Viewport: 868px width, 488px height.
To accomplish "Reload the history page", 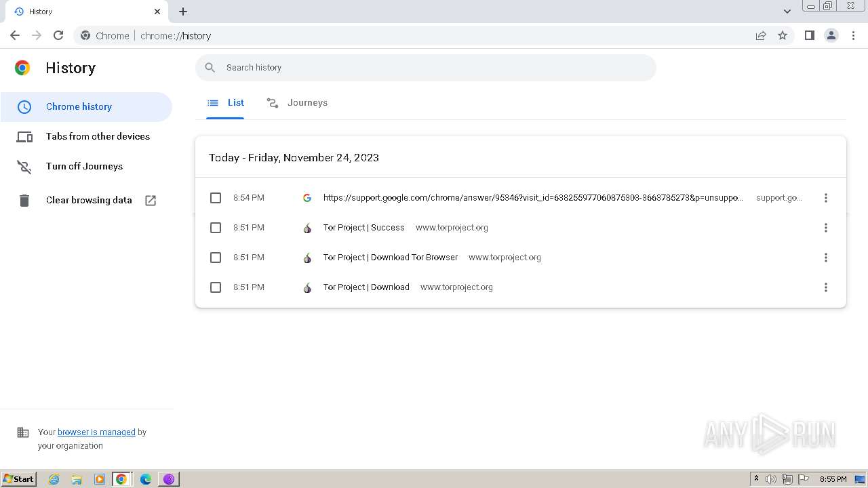I will tap(58, 35).
